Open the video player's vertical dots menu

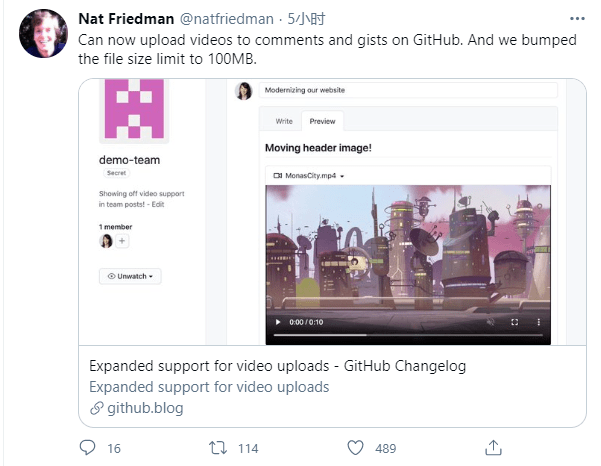click(x=539, y=322)
